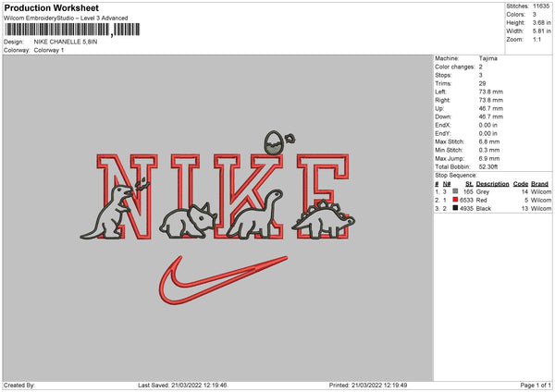Click the Max Stitch value 6.8 mm
This screenshot has height=392, width=555.
point(489,141)
